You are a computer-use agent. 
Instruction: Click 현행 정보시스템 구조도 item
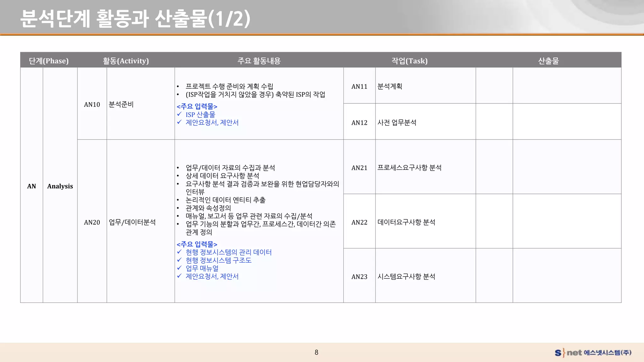[x=219, y=260]
